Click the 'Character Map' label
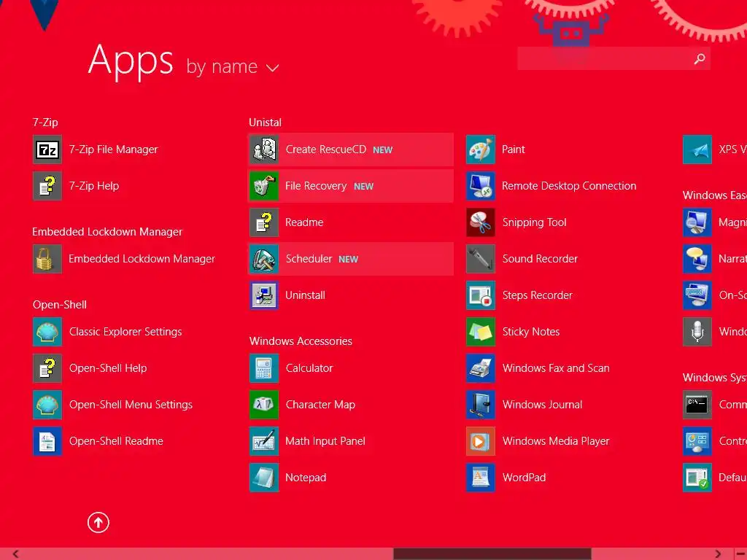 point(320,405)
